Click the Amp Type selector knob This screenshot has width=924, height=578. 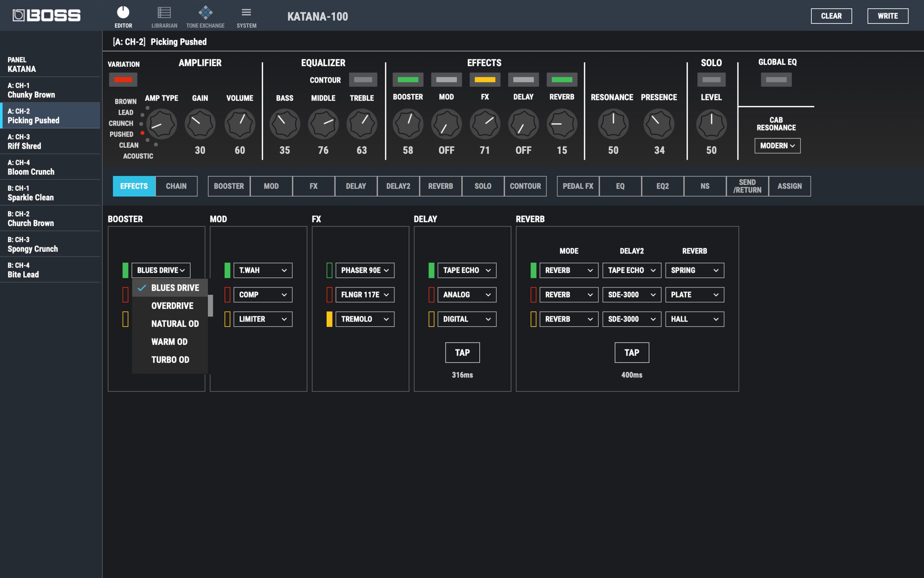(161, 124)
